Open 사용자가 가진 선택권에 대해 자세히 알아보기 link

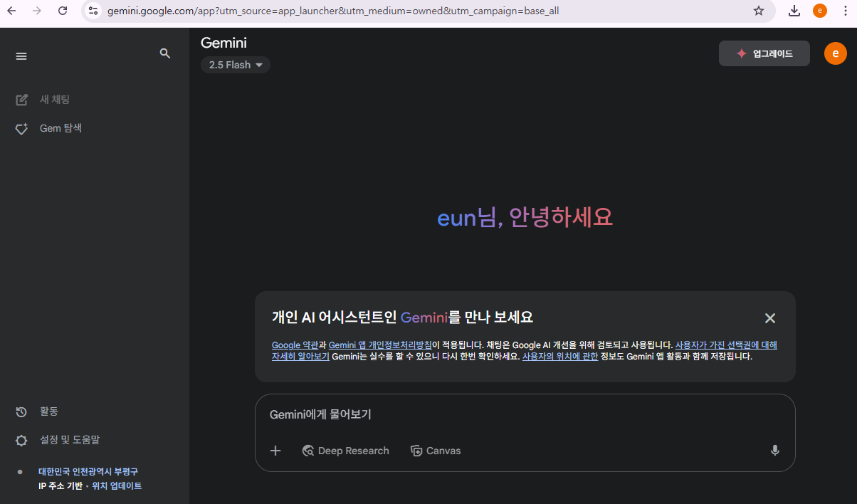click(726, 345)
